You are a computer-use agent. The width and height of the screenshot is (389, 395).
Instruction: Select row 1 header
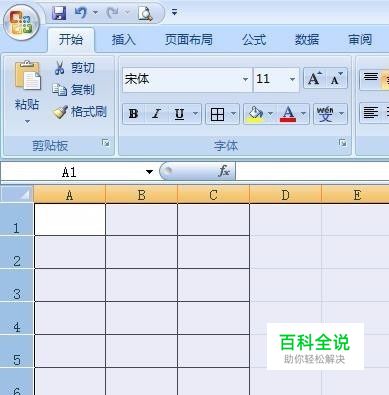[17, 220]
